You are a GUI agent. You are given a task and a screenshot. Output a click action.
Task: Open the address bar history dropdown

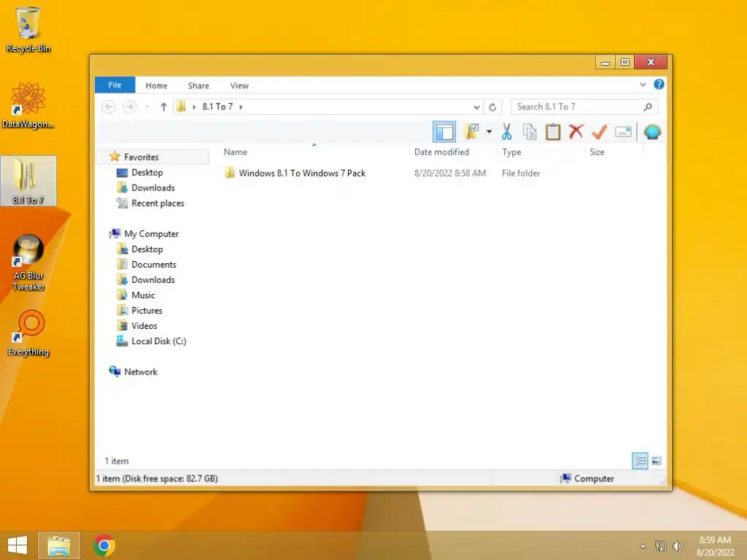(476, 107)
